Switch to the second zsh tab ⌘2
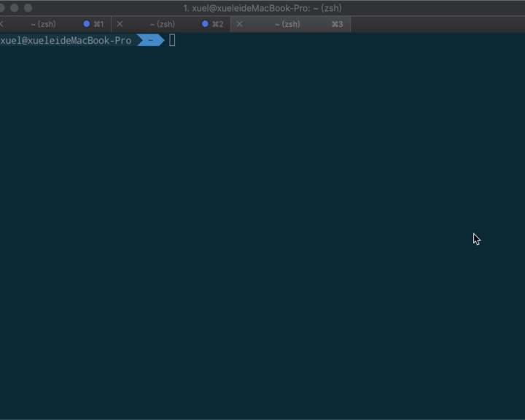 (x=171, y=24)
